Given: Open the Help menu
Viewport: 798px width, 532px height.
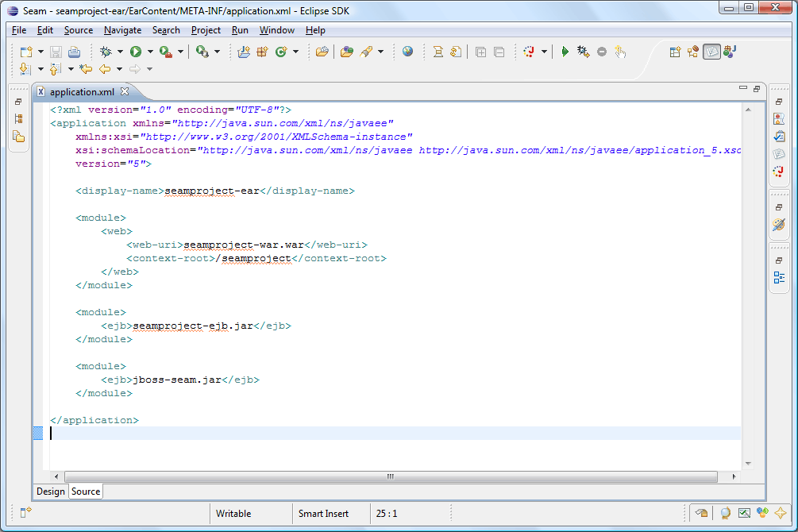Looking at the screenshot, I should pos(315,30).
